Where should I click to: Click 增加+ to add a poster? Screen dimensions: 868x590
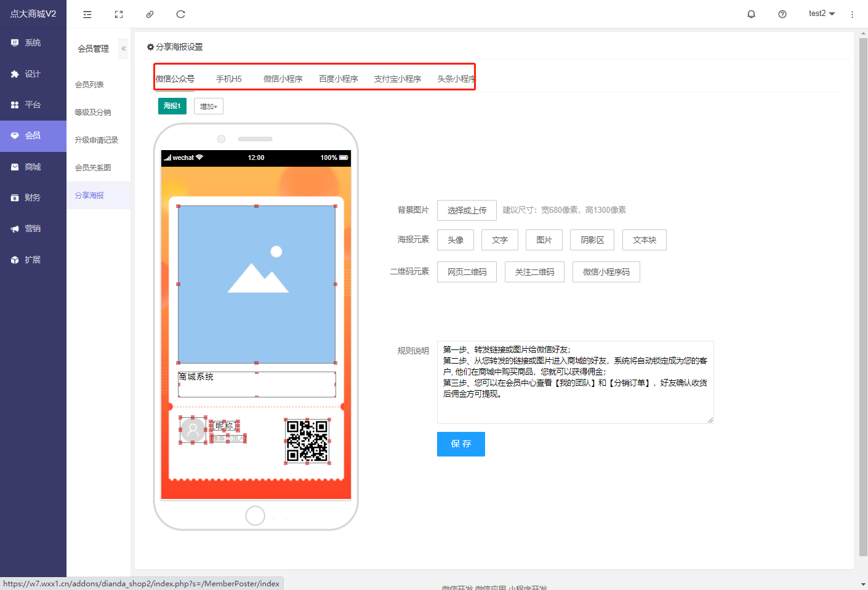[x=209, y=106]
